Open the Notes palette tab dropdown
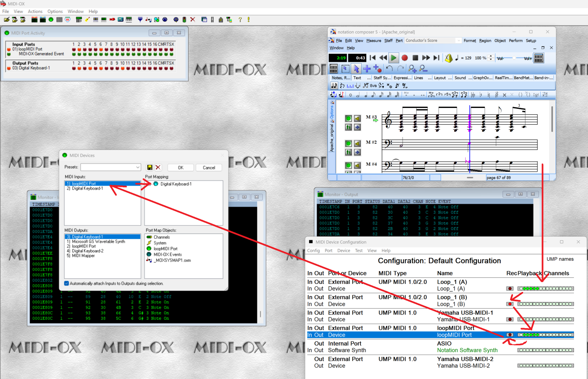Screen dimensions: 588x379 click(341, 78)
